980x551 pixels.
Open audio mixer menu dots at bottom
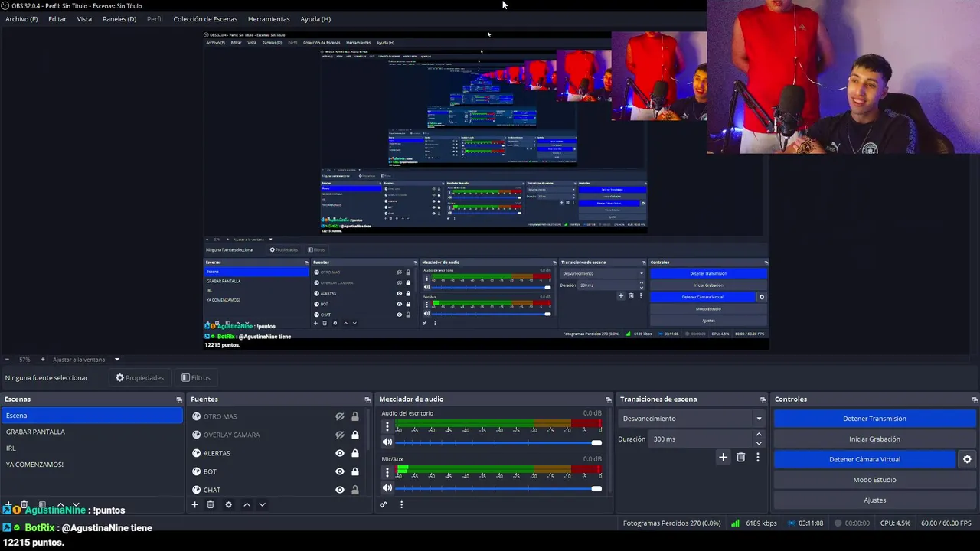(x=401, y=504)
